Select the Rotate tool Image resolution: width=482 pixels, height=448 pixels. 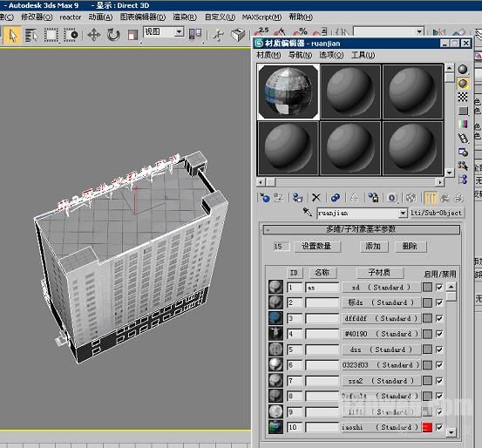pyautogui.click(x=113, y=35)
